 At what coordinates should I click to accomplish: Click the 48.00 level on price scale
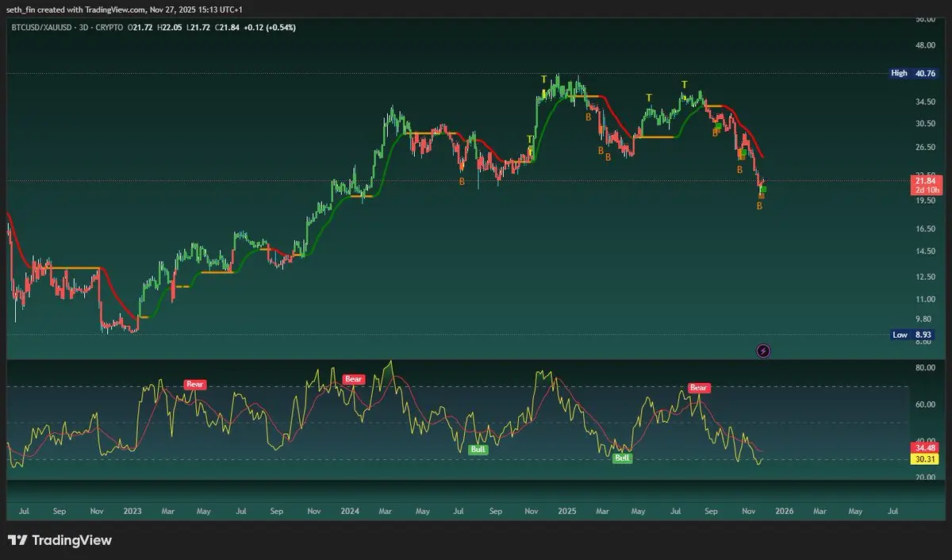pos(925,45)
